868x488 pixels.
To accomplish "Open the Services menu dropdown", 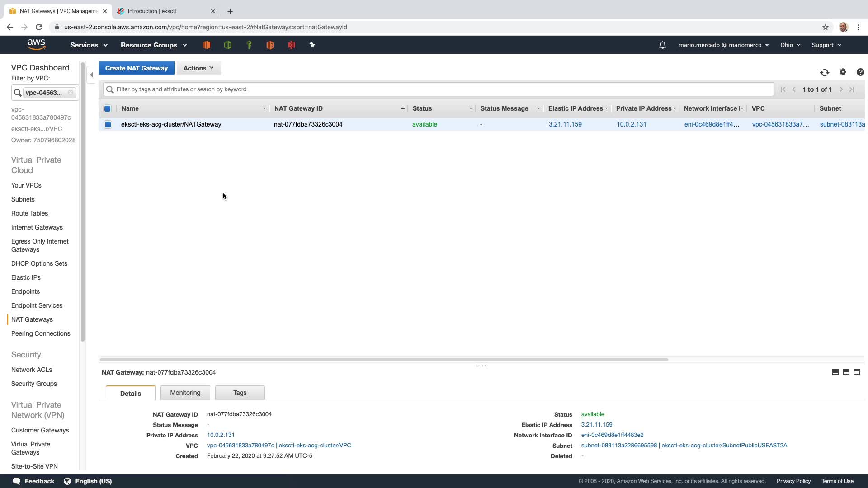I will tap(89, 45).
